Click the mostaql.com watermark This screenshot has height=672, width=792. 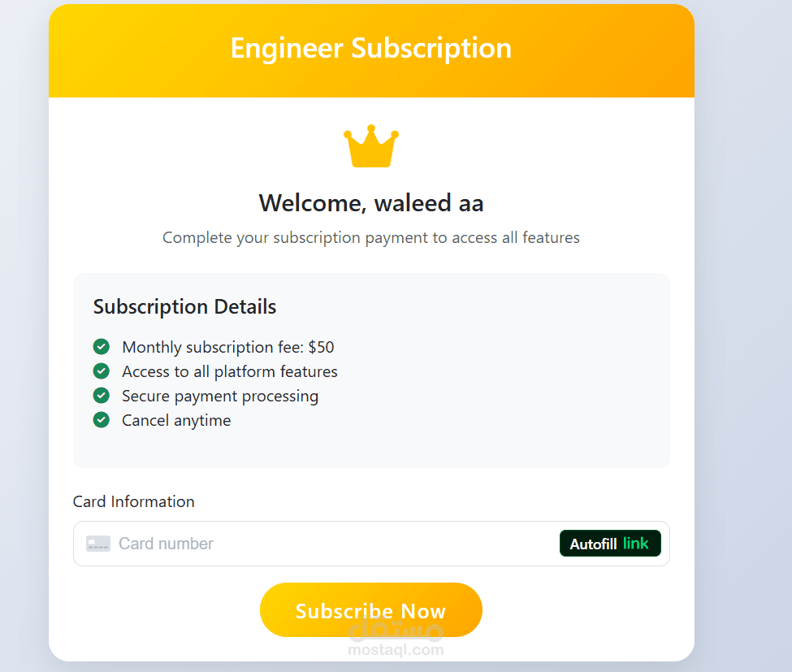coord(396,650)
